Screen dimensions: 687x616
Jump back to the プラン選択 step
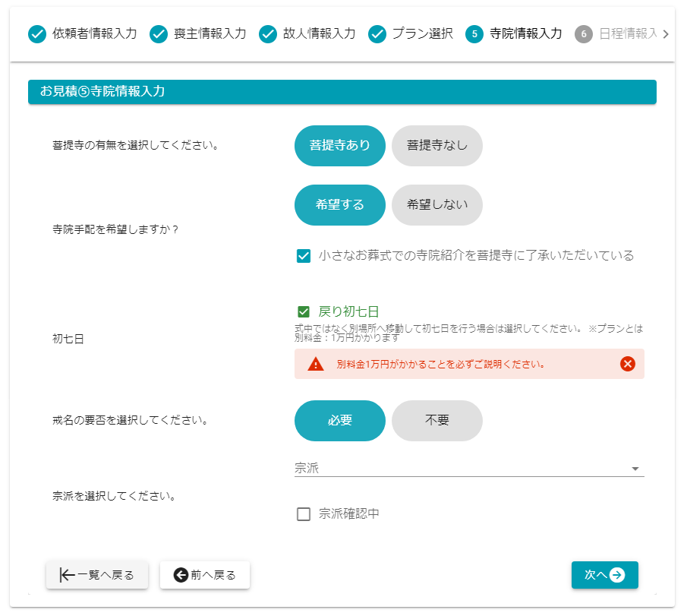[x=421, y=34]
